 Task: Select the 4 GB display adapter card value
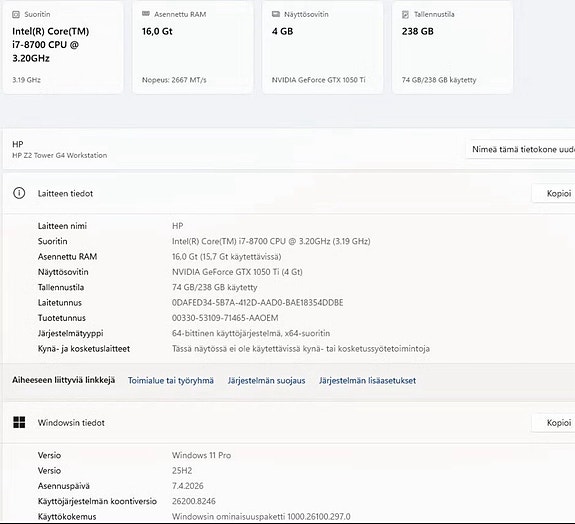(282, 32)
